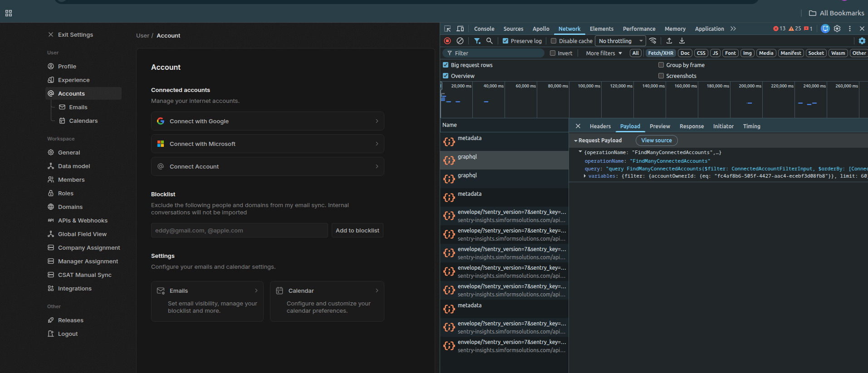This screenshot has height=373, width=868.
Task: Open the Console panel tab
Action: point(484,29)
